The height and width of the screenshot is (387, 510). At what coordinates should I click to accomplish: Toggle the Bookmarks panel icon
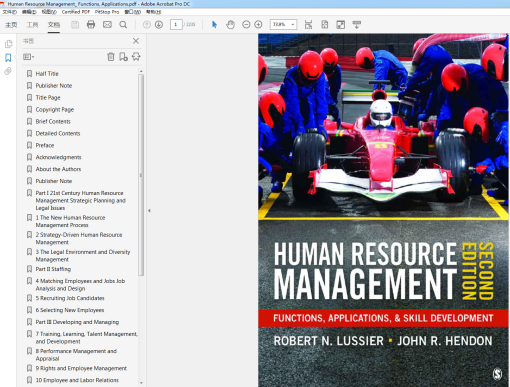(8, 57)
